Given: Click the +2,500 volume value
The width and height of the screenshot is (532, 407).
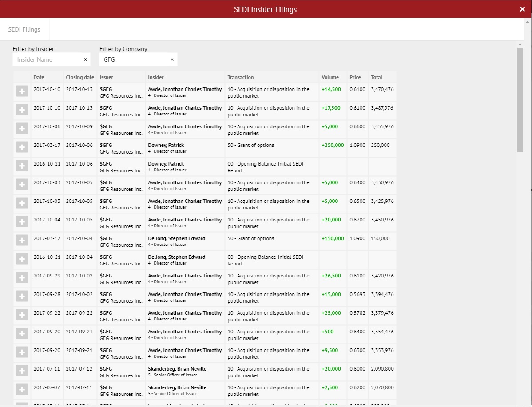Looking at the screenshot, I should (x=330, y=387).
